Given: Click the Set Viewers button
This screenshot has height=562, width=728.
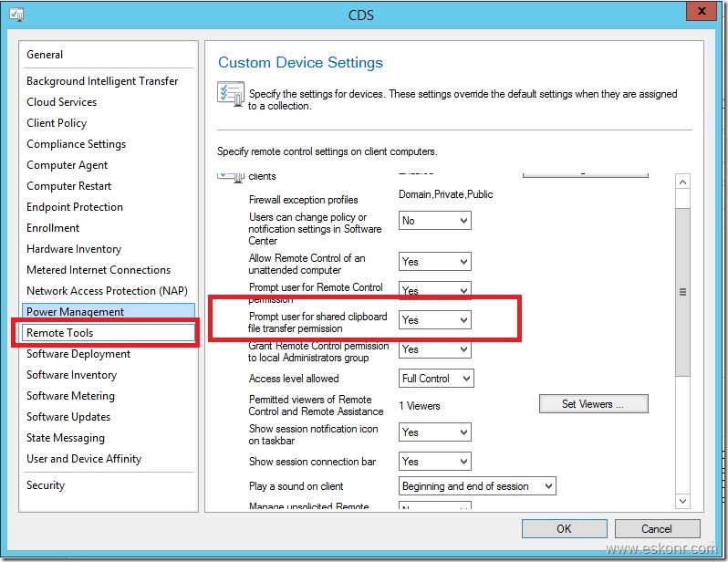Looking at the screenshot, I should point(592,404).
